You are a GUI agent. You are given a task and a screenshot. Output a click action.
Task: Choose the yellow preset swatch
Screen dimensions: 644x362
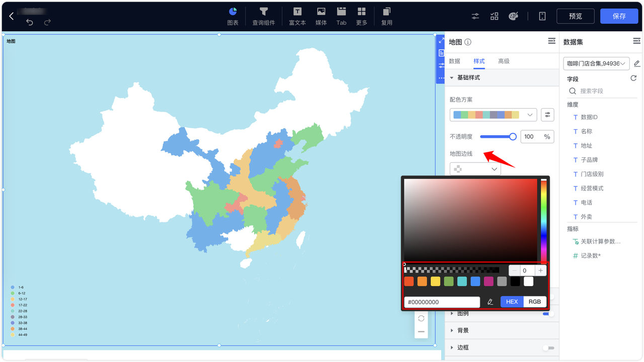pyautogui.click(x=436, y=282)
